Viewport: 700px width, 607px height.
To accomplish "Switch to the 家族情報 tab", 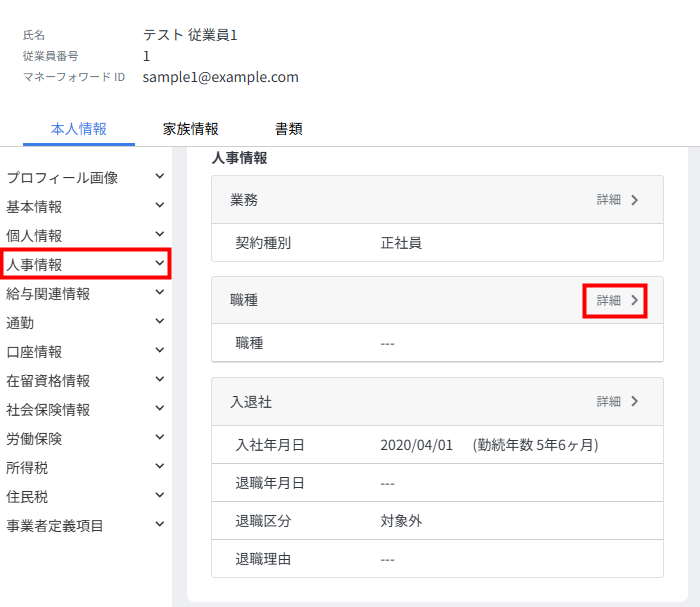I will (x=190, y=129).
